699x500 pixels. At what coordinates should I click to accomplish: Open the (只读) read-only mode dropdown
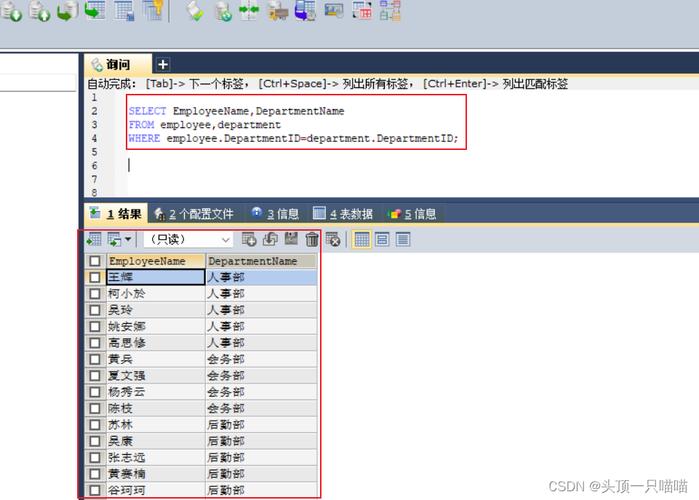188,240
